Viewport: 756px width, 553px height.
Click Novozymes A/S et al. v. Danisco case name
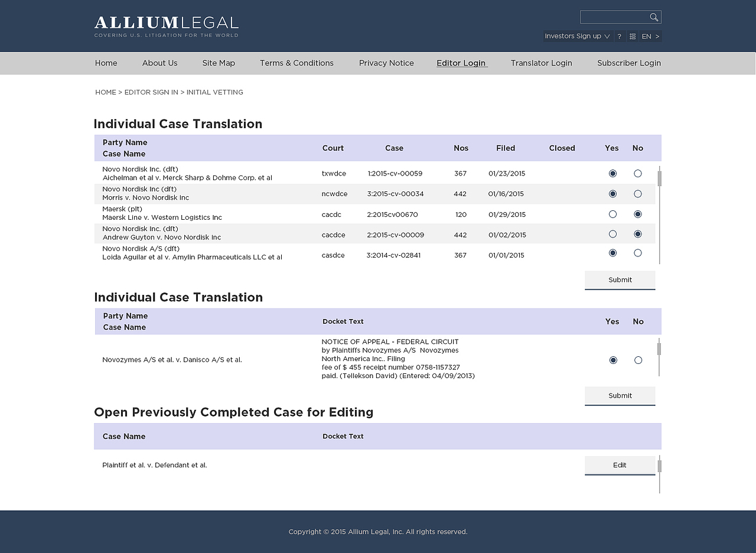click(172, 360)
